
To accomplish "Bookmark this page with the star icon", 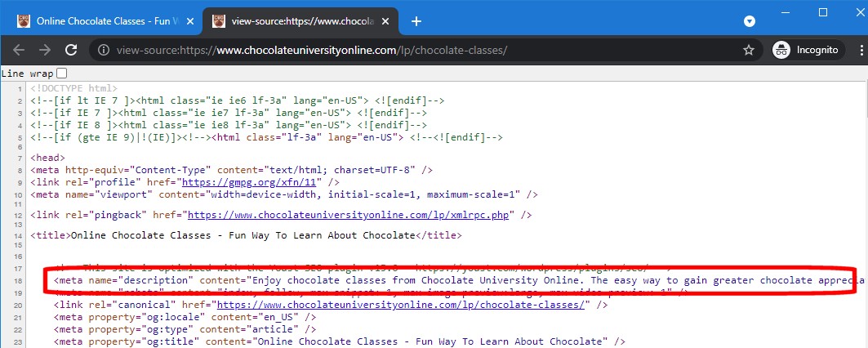I will [x=749, y=51].
